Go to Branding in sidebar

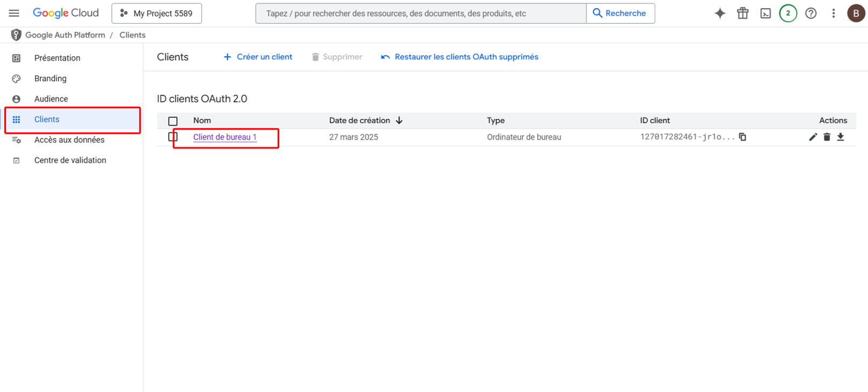(50, 79)
